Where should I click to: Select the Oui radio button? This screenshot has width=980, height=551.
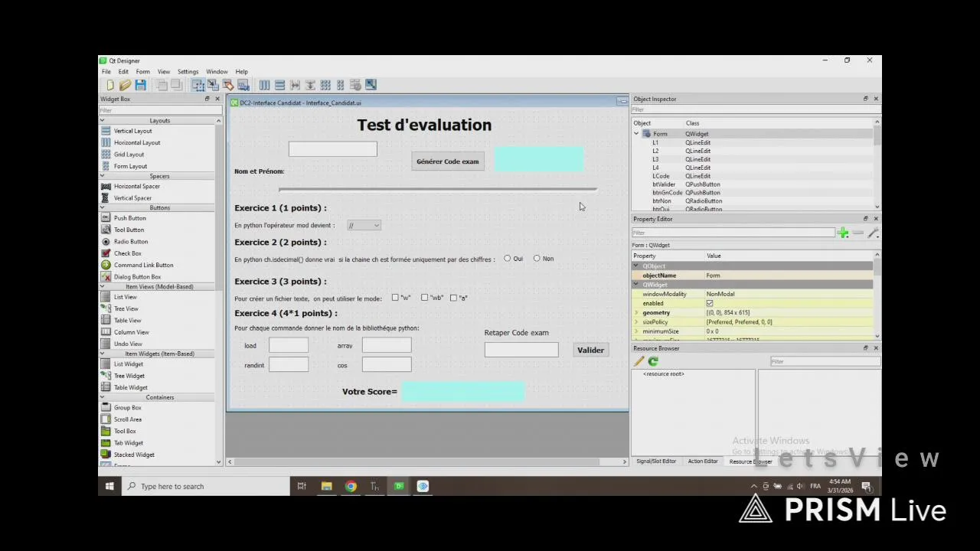508,259
